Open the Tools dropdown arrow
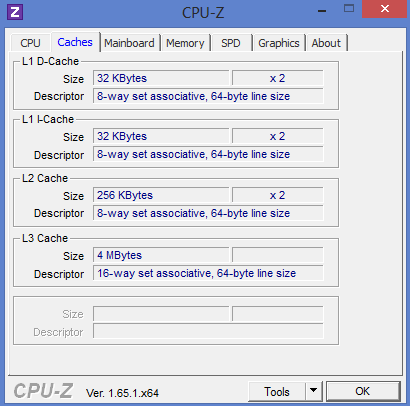The width and height of the screenshot is (410, 406). [x=313, y=391]
